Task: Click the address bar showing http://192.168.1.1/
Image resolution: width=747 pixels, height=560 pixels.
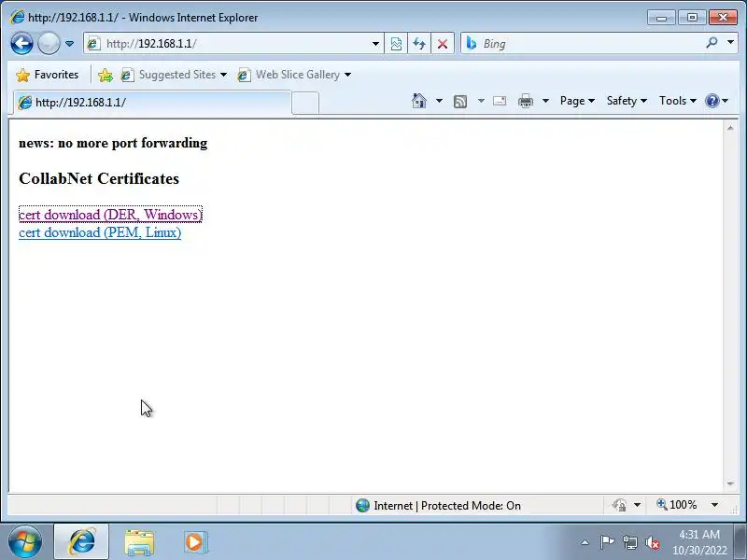Action: click(x=233, y=44)
